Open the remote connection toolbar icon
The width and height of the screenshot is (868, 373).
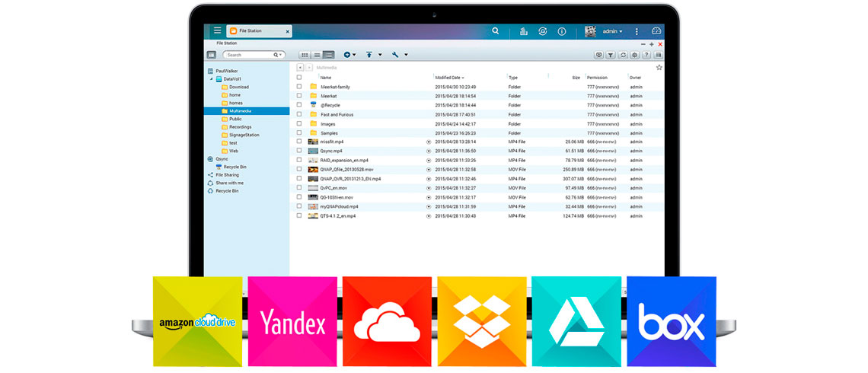point(598,55)
